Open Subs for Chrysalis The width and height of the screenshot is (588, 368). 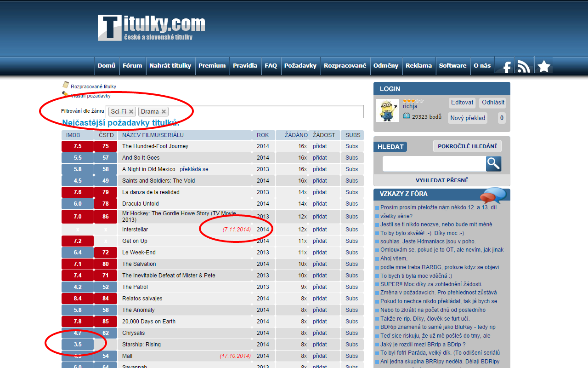coord(352,333)
